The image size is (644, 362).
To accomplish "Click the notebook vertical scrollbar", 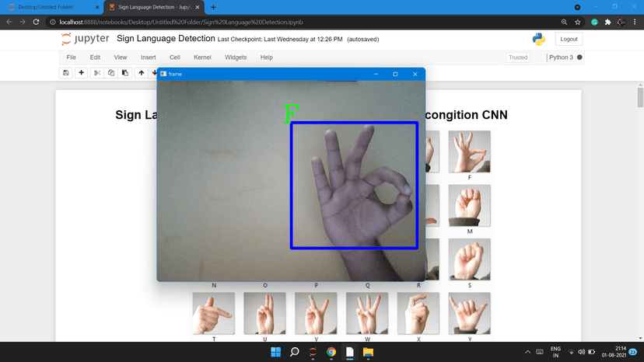I will point(640,97).
